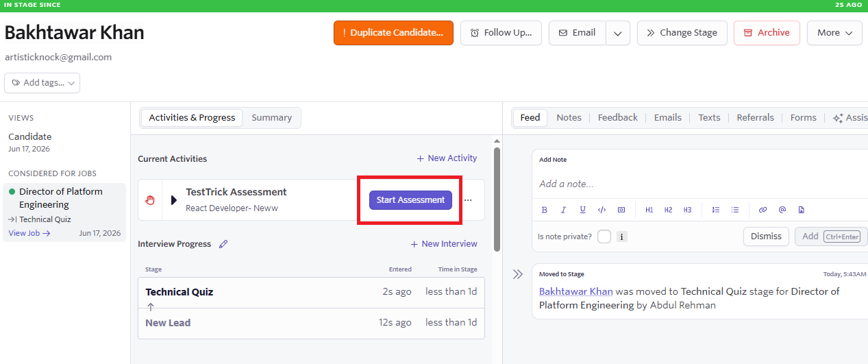Apply H2 heading style
Screen dimensions: 868x364
[668, 210]
